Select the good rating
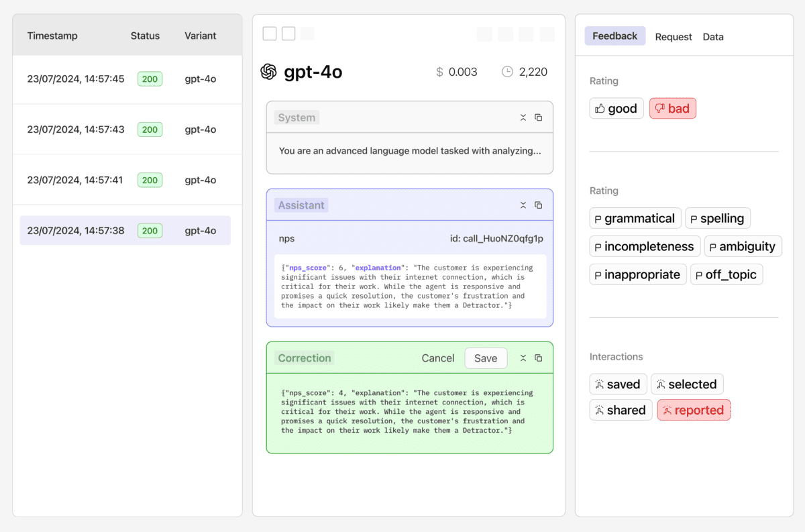The image size is (805, 532). click(616, 108)
